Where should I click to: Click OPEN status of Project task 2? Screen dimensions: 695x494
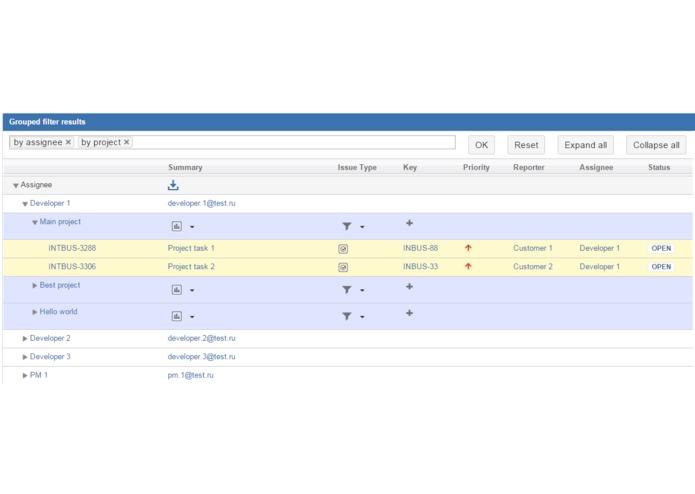coord(661,267)
